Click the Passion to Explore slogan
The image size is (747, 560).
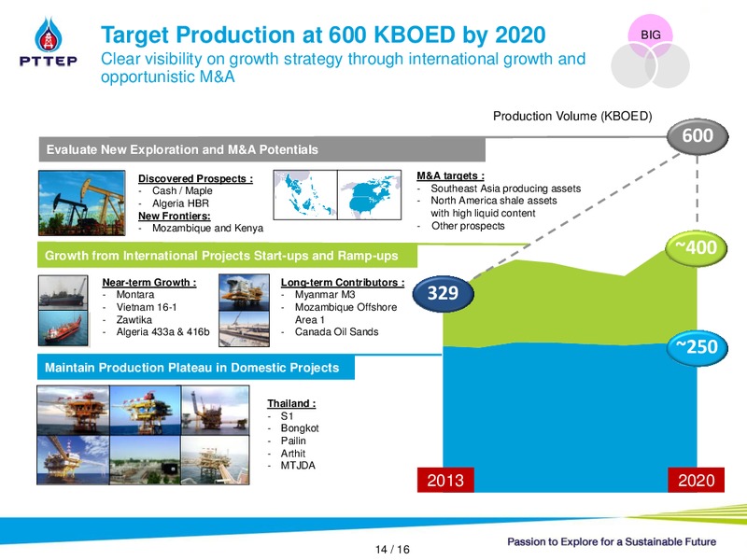612,542
